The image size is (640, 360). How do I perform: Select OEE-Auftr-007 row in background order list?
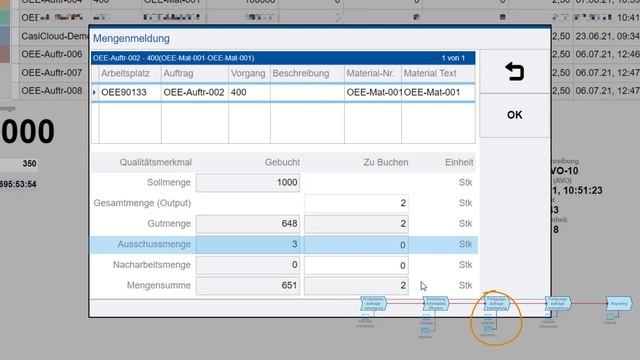[x=52, y=73]
